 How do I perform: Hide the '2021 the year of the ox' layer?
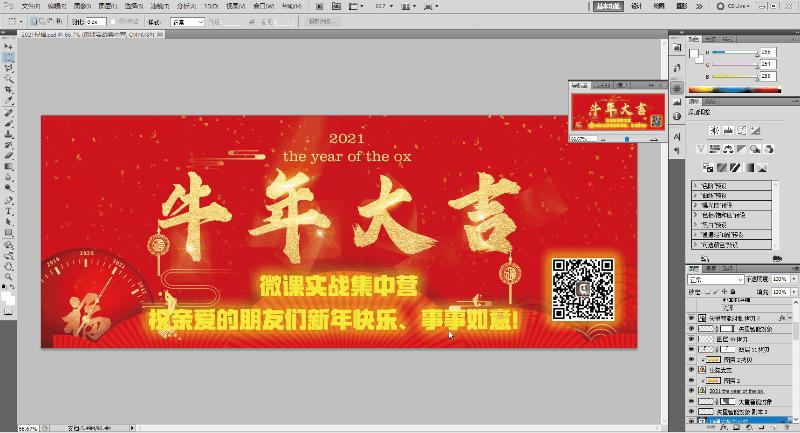[x=691, y=391]
